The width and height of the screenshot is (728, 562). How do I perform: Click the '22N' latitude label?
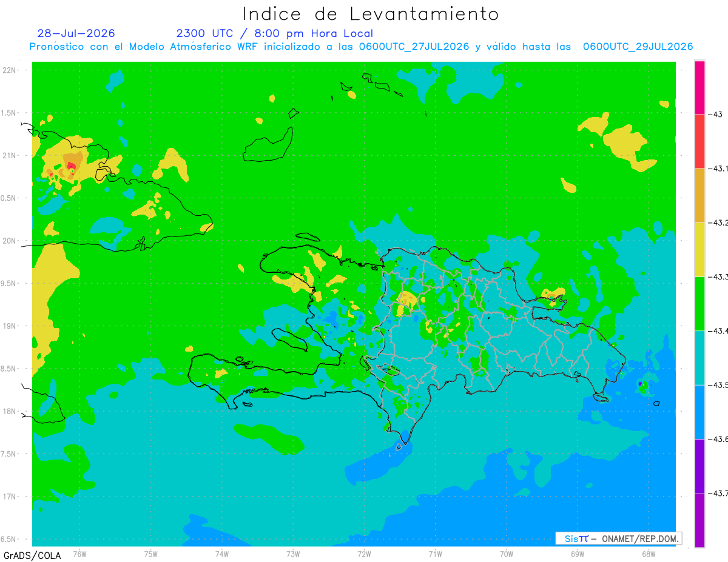[x=10, y=70]
